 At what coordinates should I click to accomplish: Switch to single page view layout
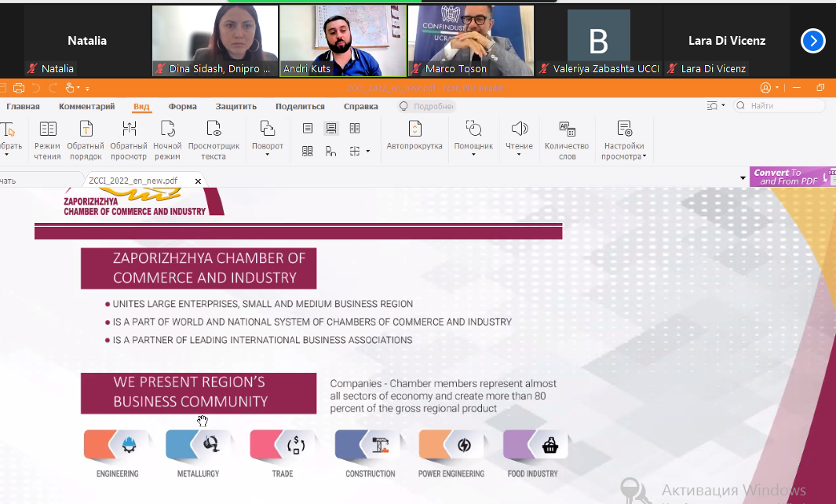308,128
